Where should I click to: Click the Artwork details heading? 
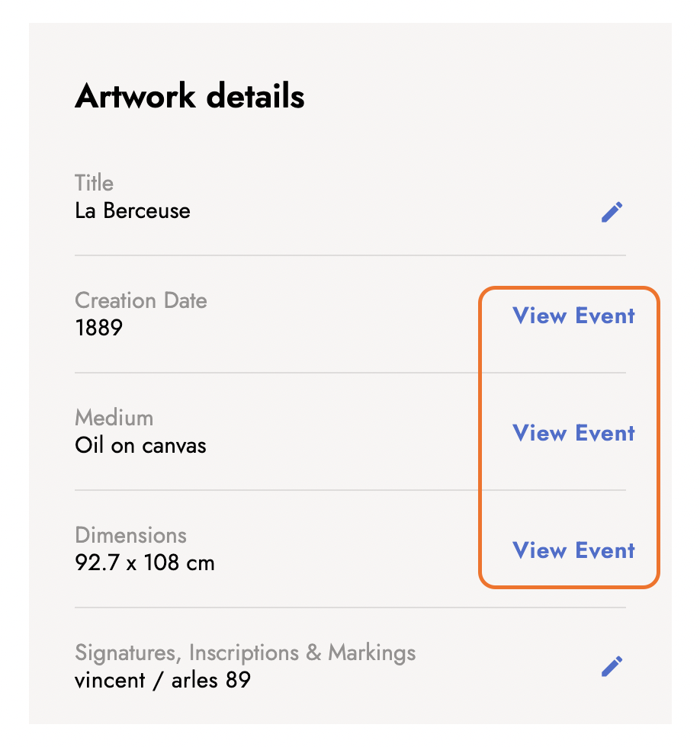pyautogui.click(x=190, y=97)
